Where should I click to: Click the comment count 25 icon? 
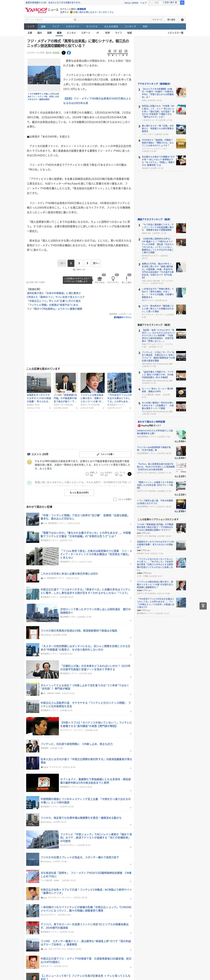49,53
